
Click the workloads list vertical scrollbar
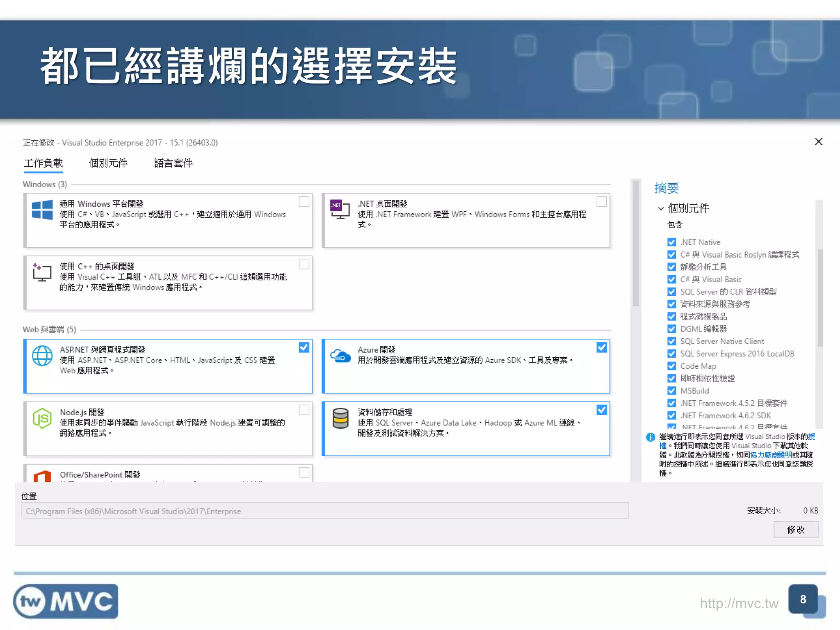tap(636, 244)
